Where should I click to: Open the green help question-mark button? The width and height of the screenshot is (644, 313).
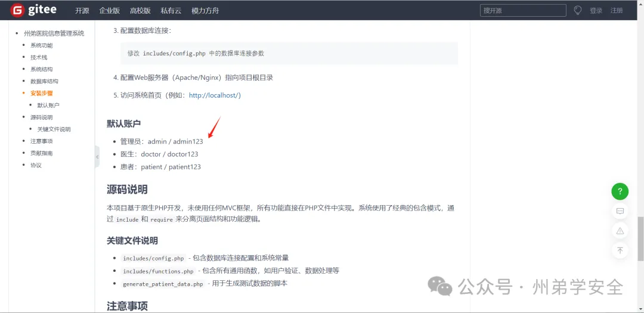pyautogui.click(x=620, y=191)
